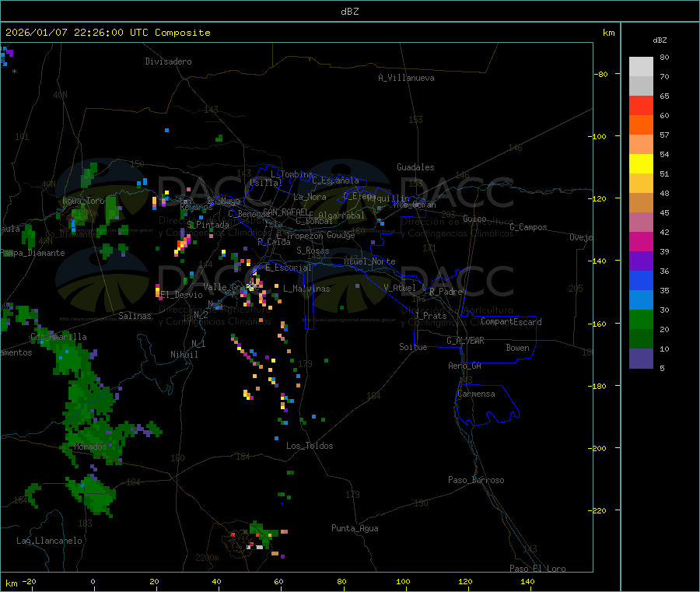Click the 'Divisadero' map label
Image resolution: width=700 pixels, height=592 pixels.
pyautogui.click(x=168, y=61)
